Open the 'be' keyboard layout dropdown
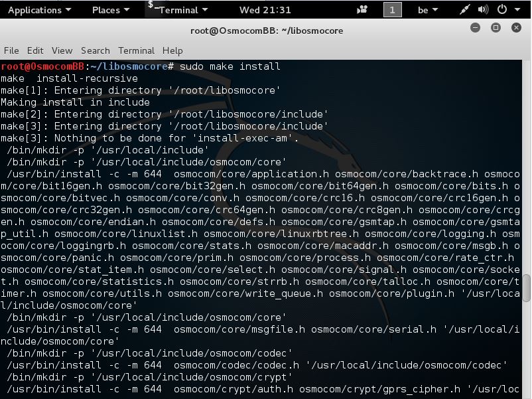This screenshot has width=532, height=399. [x=427, y=10]
